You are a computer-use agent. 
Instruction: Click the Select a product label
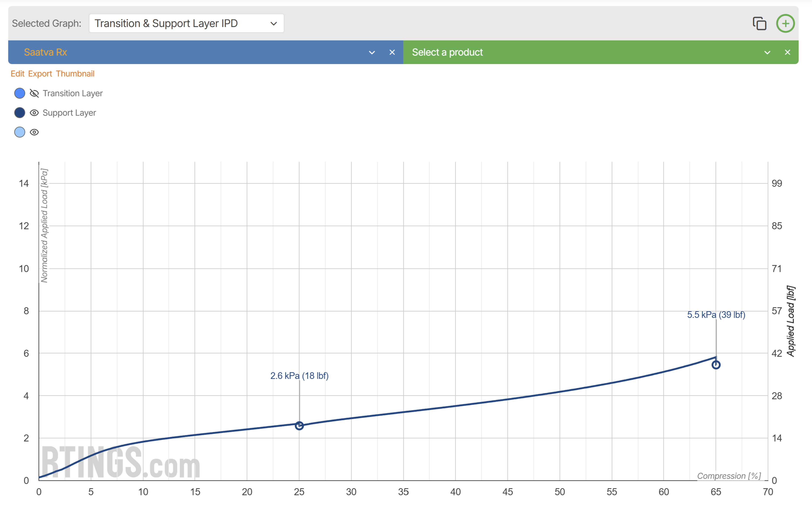[x=447, y=52]
